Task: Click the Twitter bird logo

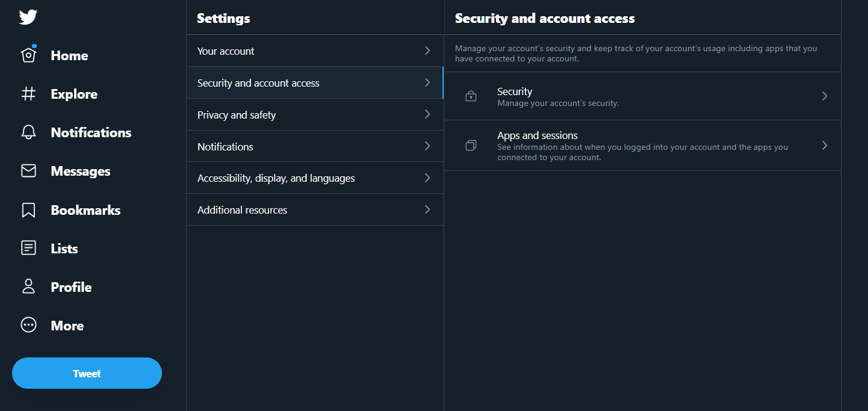Action: click(28, 17)
